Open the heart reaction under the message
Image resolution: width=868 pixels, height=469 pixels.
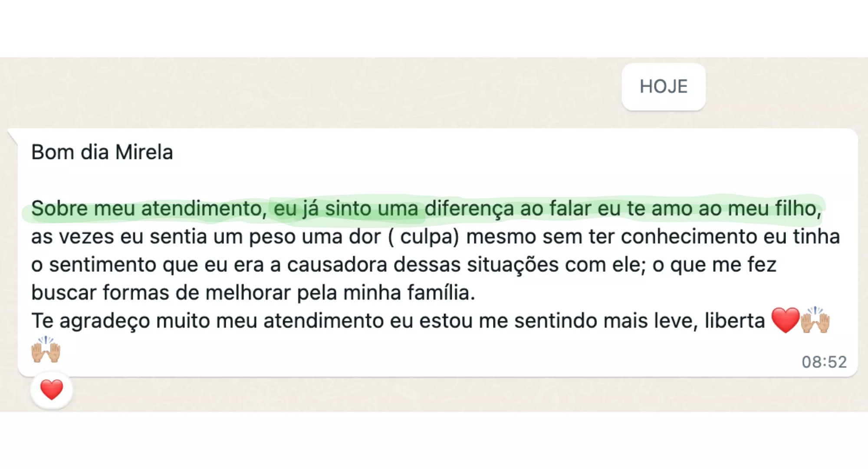coord(52,390)
